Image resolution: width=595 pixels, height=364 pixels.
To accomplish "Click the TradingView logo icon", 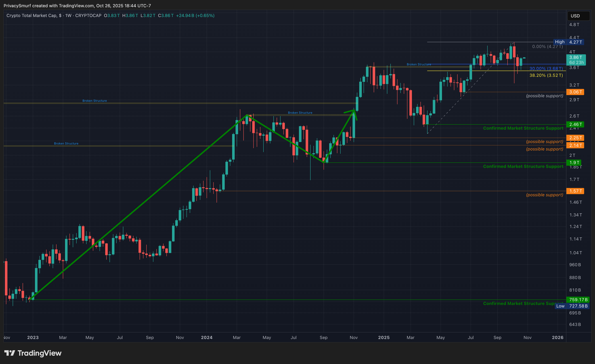I will [10, 353].
